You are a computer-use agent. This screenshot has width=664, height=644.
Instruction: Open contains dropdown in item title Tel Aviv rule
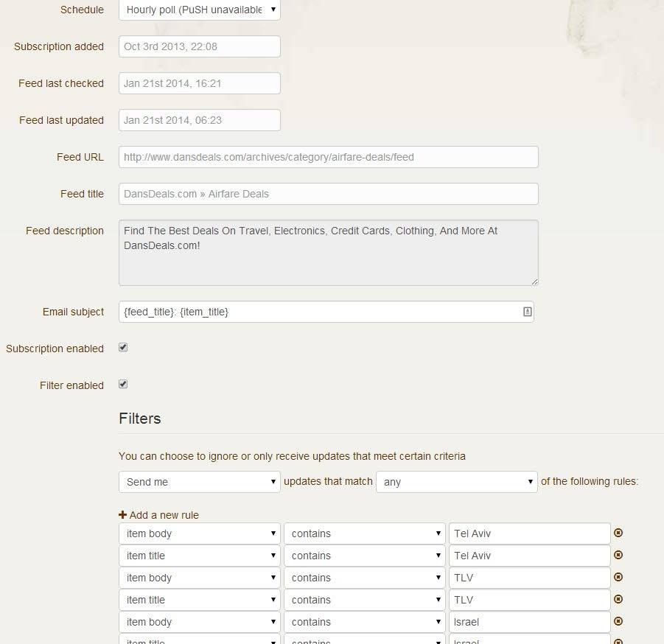tap(365, 556)
